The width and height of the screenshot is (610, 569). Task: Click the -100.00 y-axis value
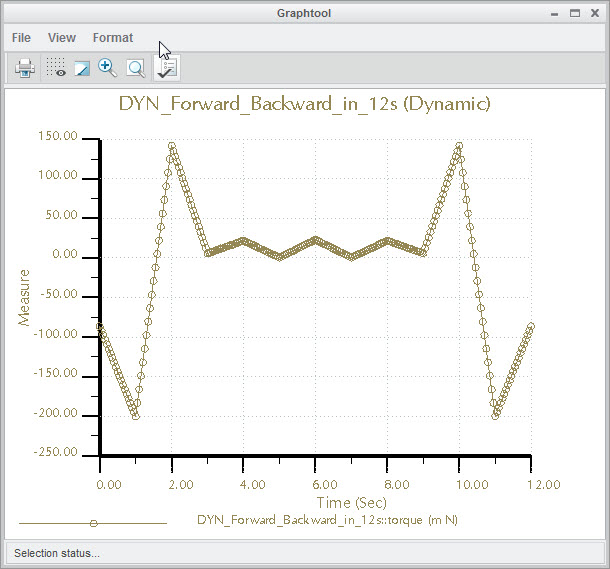55,334
